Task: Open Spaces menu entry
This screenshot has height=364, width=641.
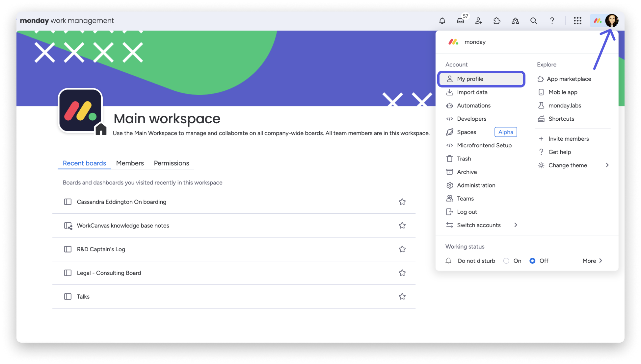Action: pos(467,132)
